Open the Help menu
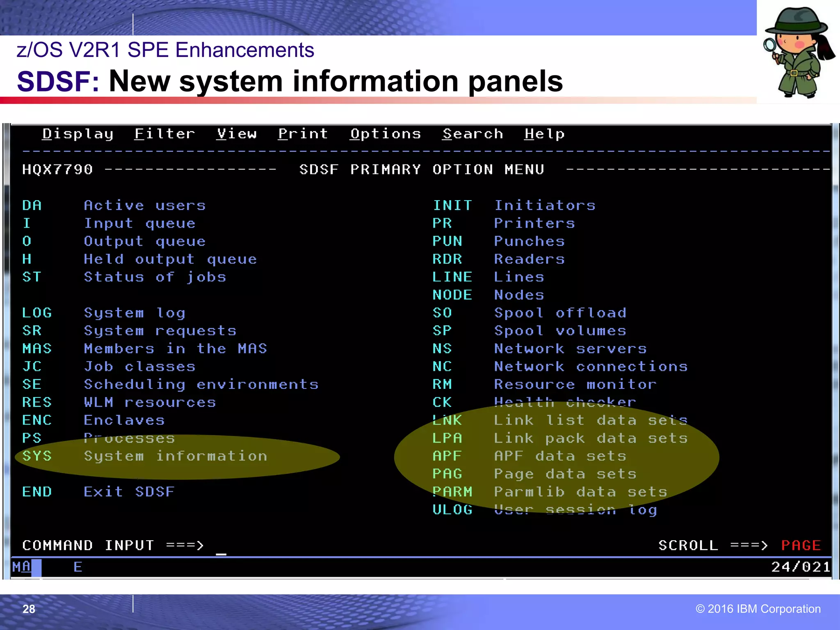 (x=545, y=134)
